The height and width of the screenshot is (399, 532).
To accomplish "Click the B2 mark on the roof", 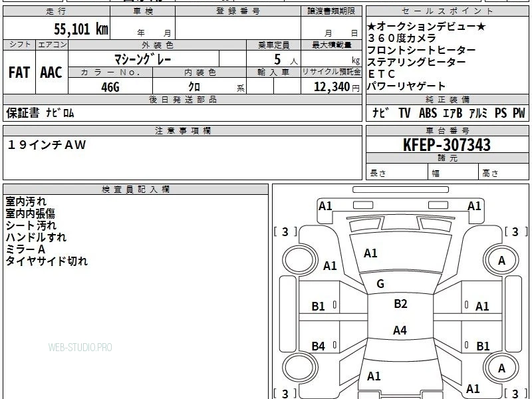I will (400, 304).
